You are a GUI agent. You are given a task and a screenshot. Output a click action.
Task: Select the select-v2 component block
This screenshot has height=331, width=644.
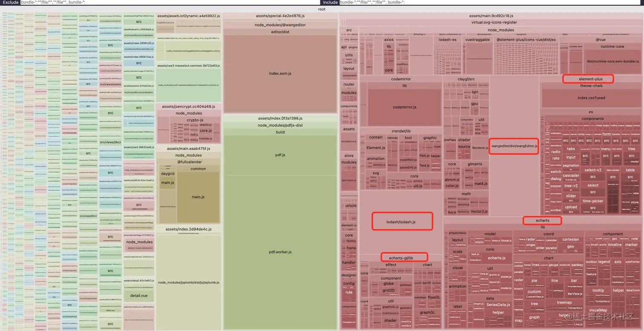(x=593, y=170)
